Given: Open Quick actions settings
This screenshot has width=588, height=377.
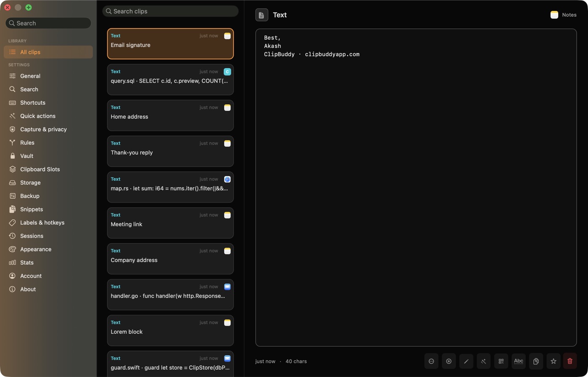Looking at the screenshot, I should pos(48,116).
